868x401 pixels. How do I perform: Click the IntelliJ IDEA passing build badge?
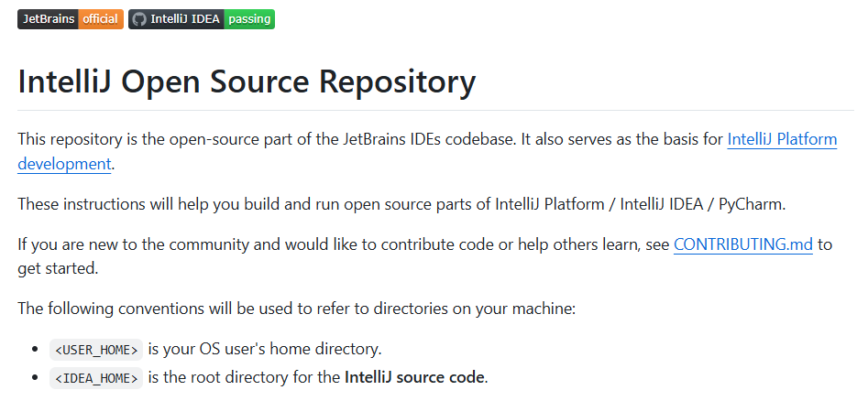202,19
